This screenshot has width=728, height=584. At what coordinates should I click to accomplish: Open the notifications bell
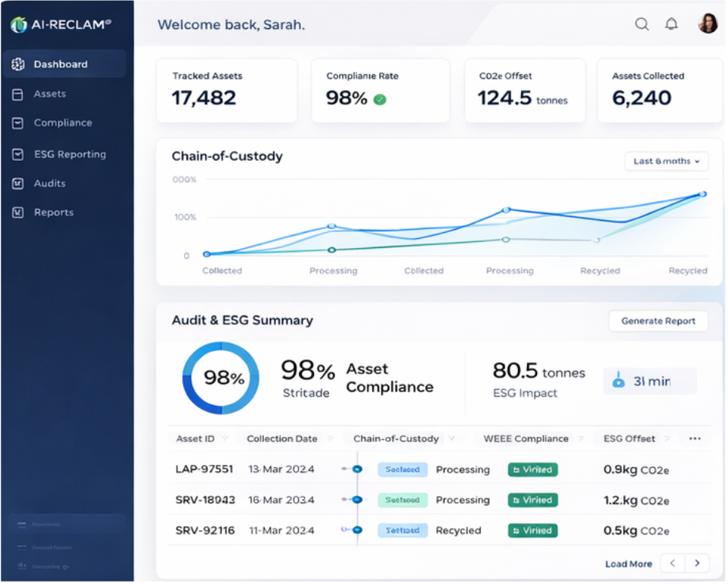671,24
